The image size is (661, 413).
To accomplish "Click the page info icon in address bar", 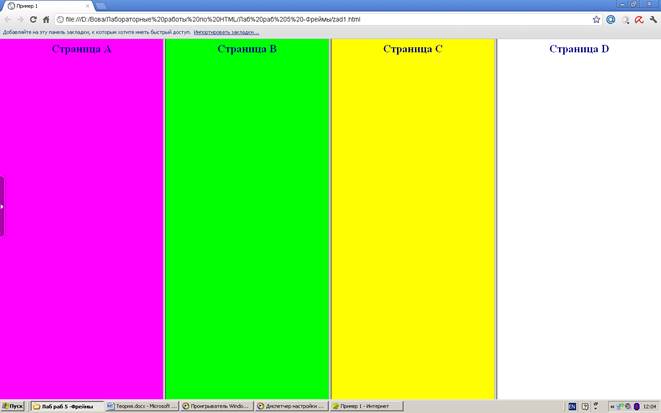I will [60, 19].
